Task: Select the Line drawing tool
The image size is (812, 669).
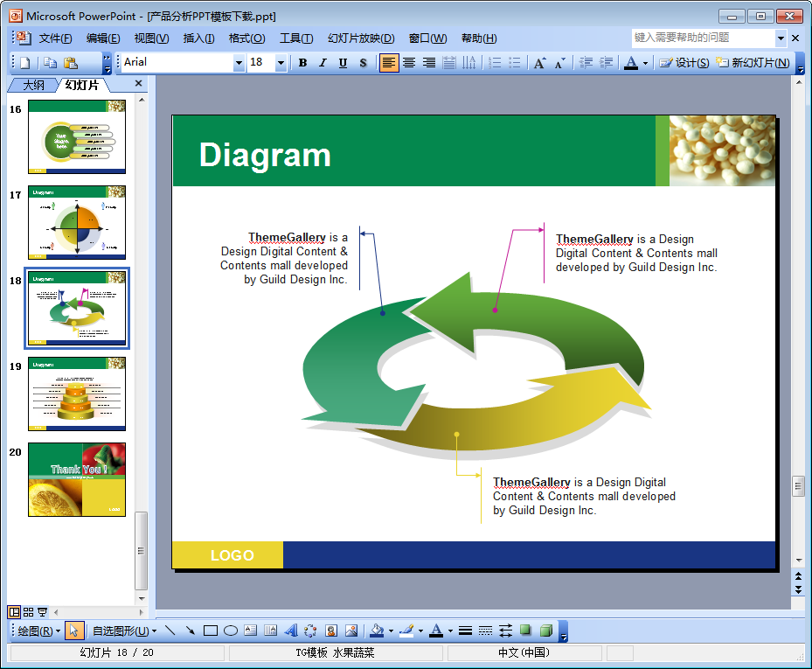Action: pyautogui.click(x=170, y=631)
